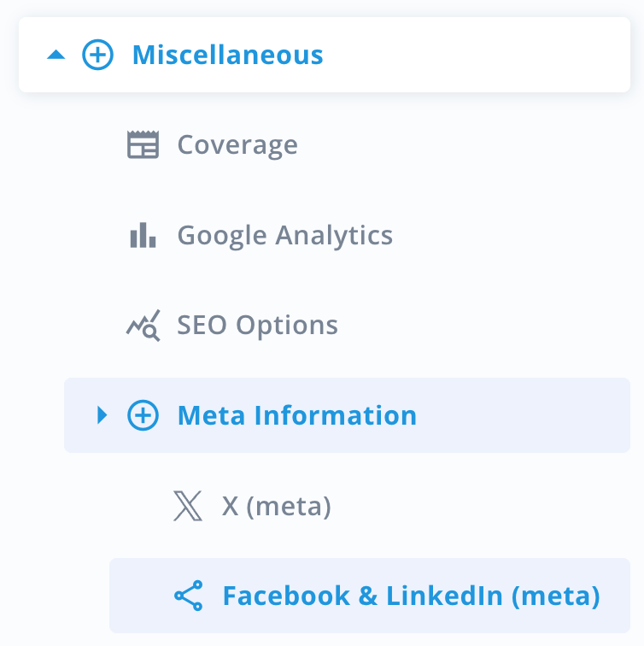Expand Meta Information using its triangle arrow
This screenshot has width=644, height=646.
click(x=102, y=416)
